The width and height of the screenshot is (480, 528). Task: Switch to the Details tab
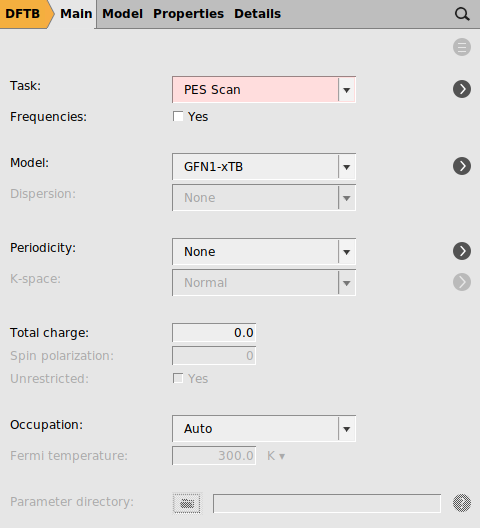[257, 14]
